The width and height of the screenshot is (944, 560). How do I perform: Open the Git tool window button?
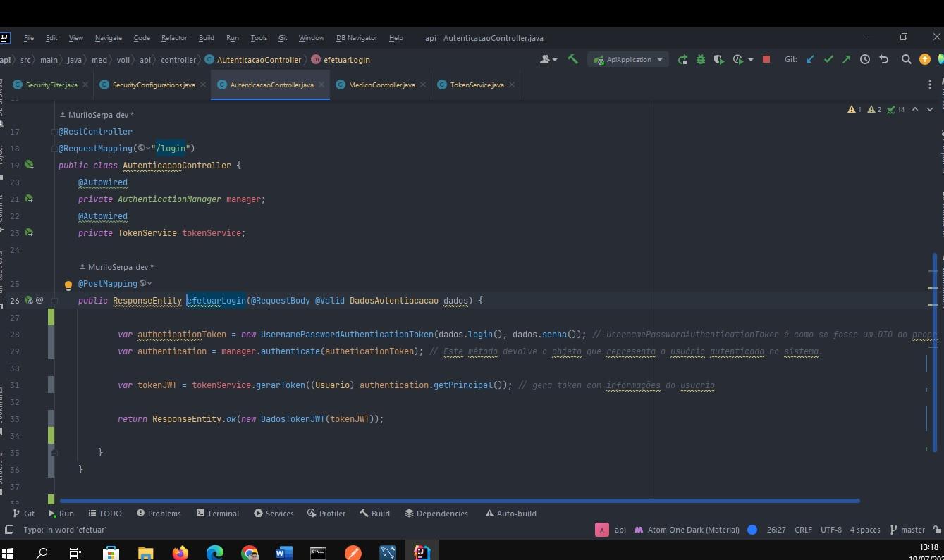pyautogui.click(x=23, y=514)
